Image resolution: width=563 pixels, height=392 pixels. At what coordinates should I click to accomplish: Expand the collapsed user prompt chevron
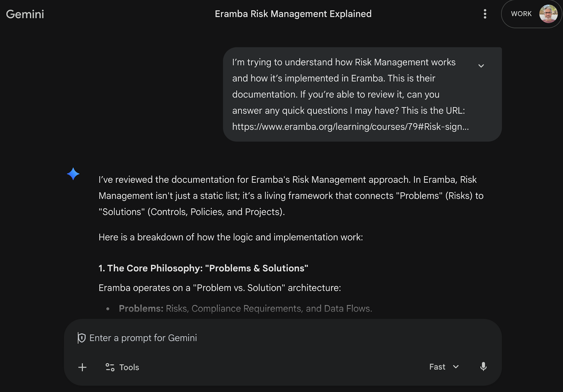481,66
